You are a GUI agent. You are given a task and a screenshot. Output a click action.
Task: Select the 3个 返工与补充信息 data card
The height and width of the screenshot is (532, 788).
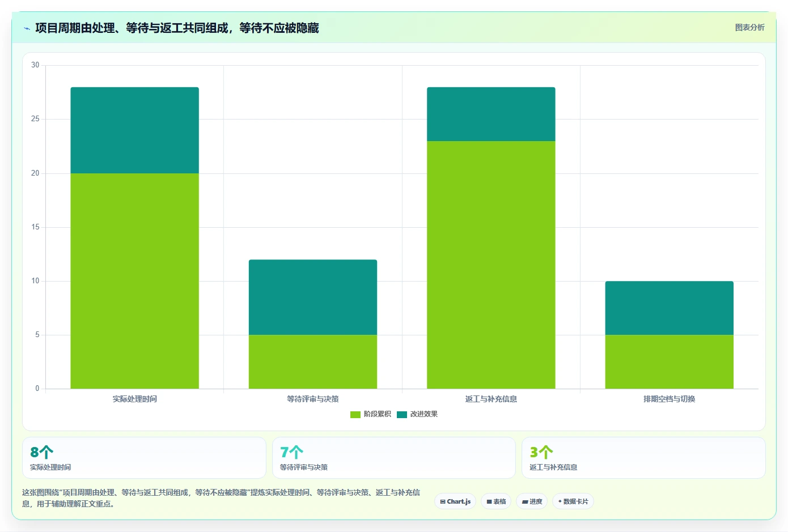(x=643, y=458)
